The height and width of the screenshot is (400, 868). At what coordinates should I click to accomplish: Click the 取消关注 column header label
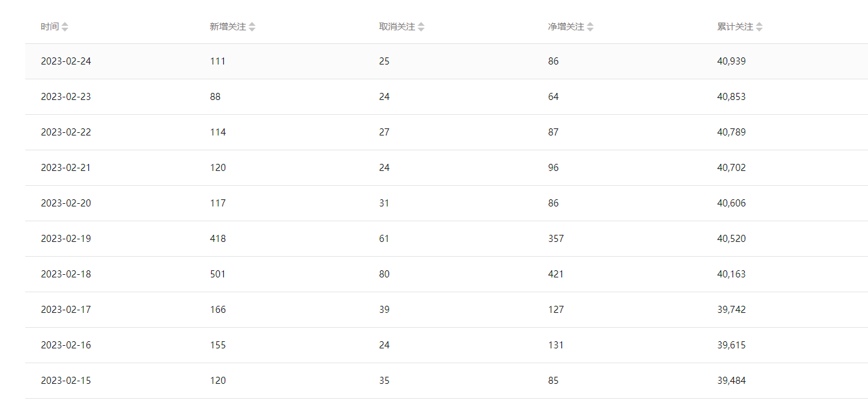397,27
